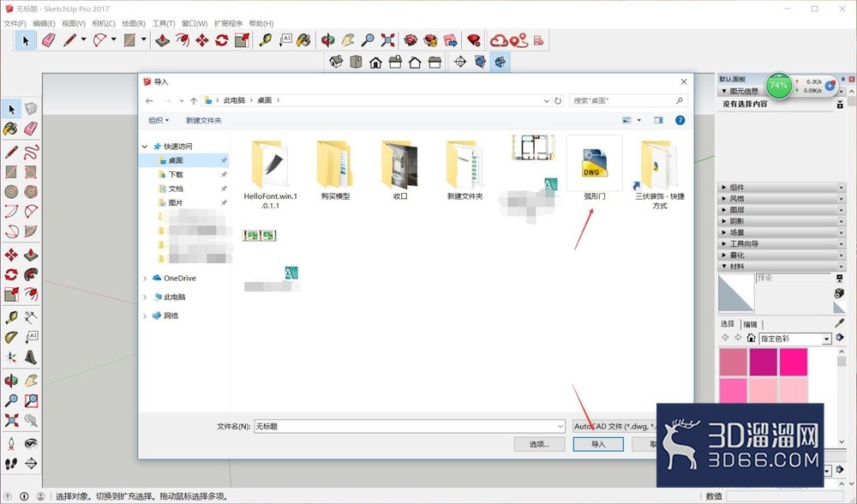Choose the Polygon tool
Image resolution: width=857 pixels, height=504 pixels.
(x=31, y=191)
